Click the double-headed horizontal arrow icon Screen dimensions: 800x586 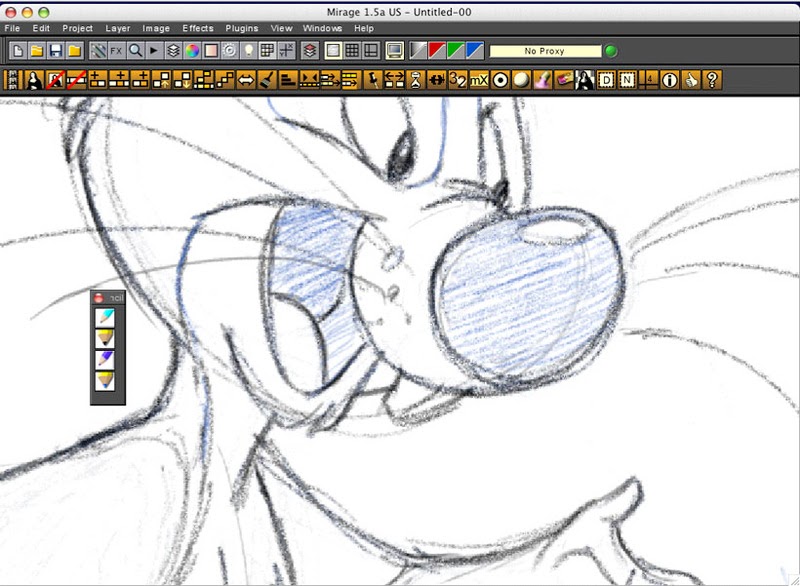click(246, 80)
